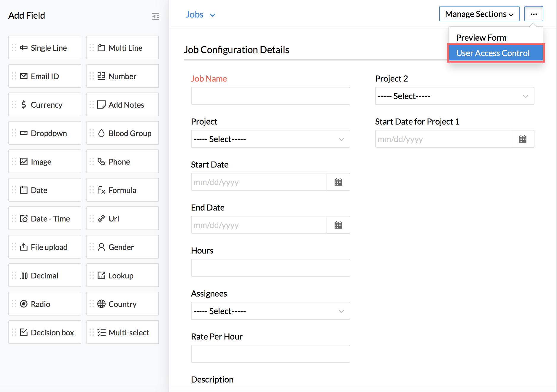Choose the Multi-select field type
This screenshot has height=392, width=557.
(x=122, y=332)
